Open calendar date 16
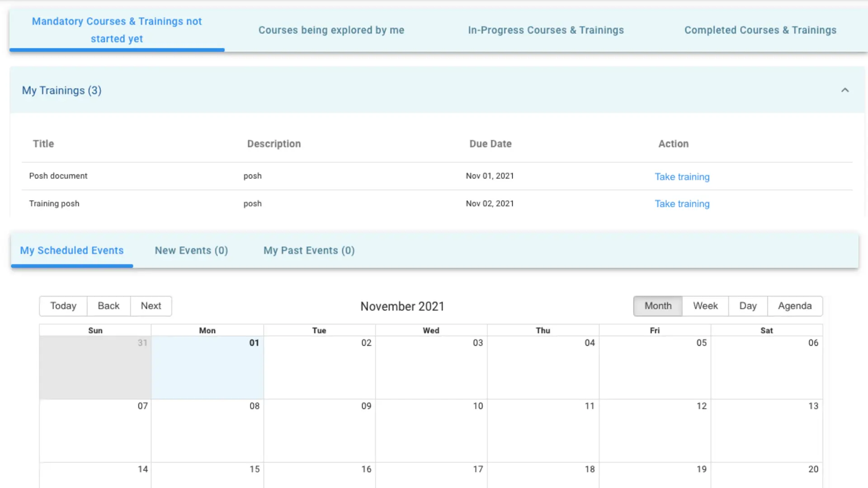This screenshot has height=488, width=868. (x=366, y=469)
